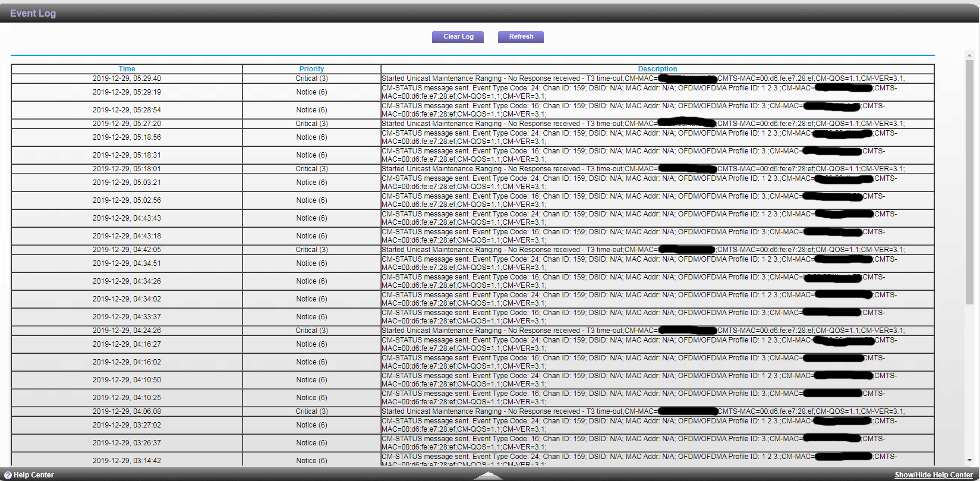Open the Show/Hide Help Center link
The width and height of the screenshot is (980, 481).
coord(933,475)
